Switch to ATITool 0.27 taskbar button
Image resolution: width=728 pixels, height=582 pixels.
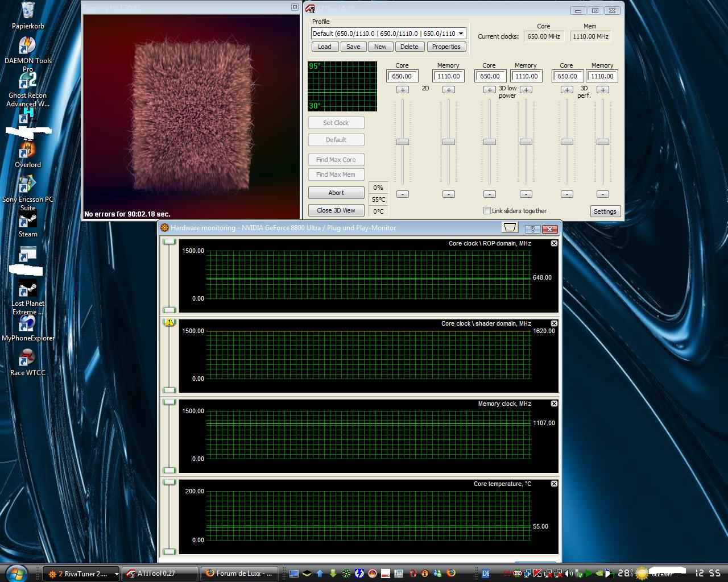[x=160, y=573]
